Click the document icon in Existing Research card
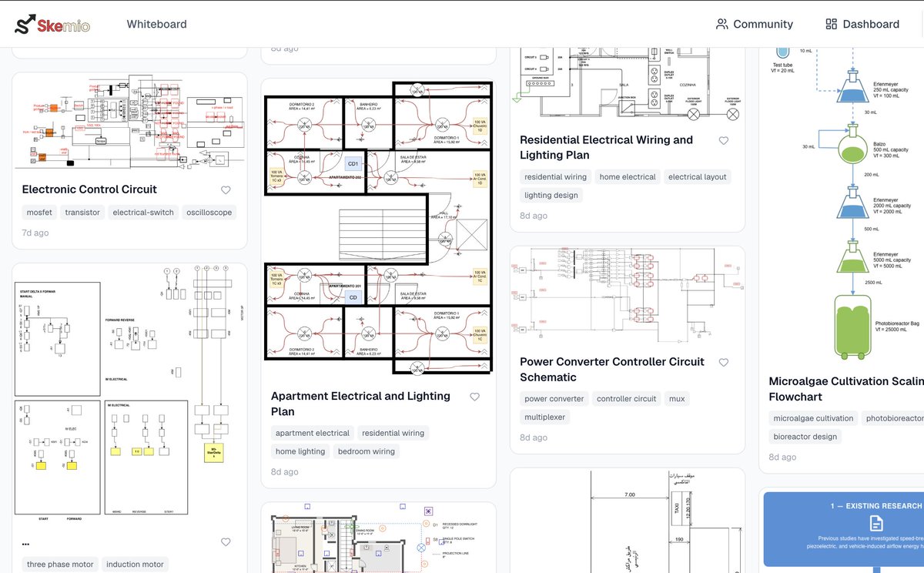This screenshot has height=573, width=924. coord(875,524)
